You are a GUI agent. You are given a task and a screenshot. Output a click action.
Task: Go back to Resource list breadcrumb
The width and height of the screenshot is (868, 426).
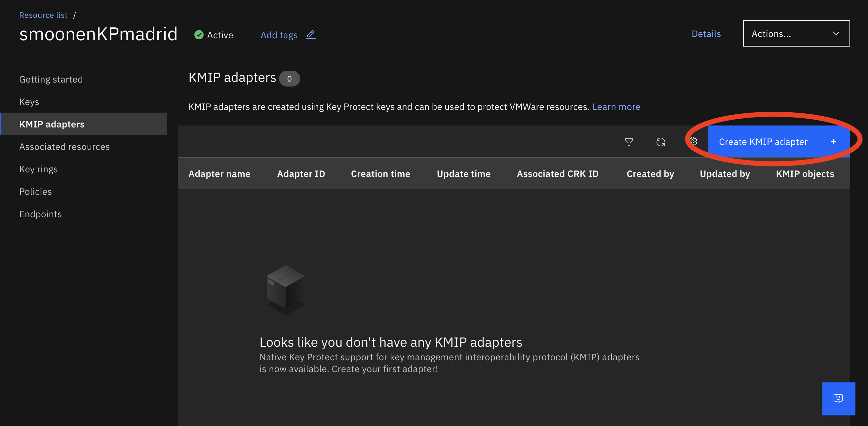click(x=43, y=15)
